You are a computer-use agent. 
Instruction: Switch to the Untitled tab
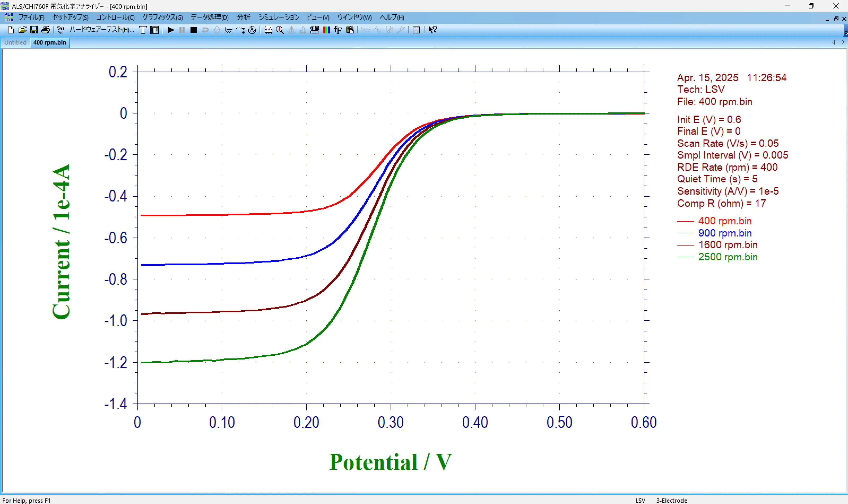coord(15,42)
